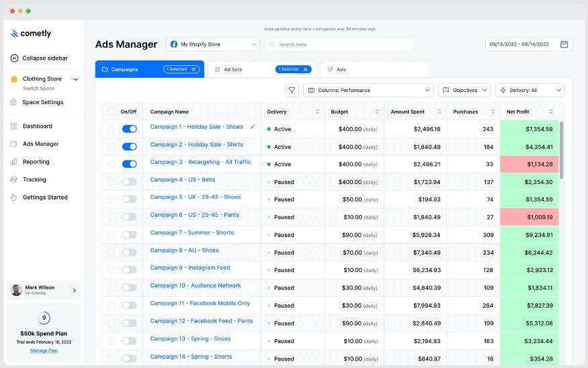The image size is (588, 368).
Task: Clear the Campaigns tab selection with X
Action: click(x=194, y=69)
